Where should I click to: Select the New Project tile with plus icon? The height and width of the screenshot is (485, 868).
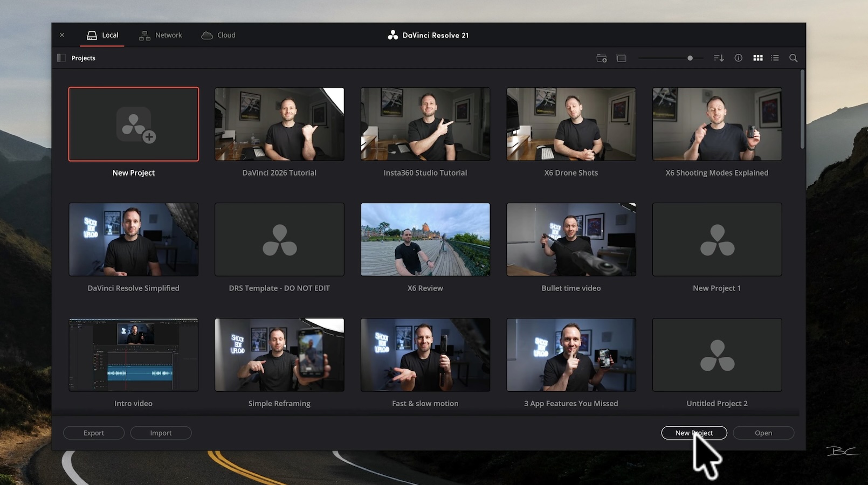tap(134, 124)
